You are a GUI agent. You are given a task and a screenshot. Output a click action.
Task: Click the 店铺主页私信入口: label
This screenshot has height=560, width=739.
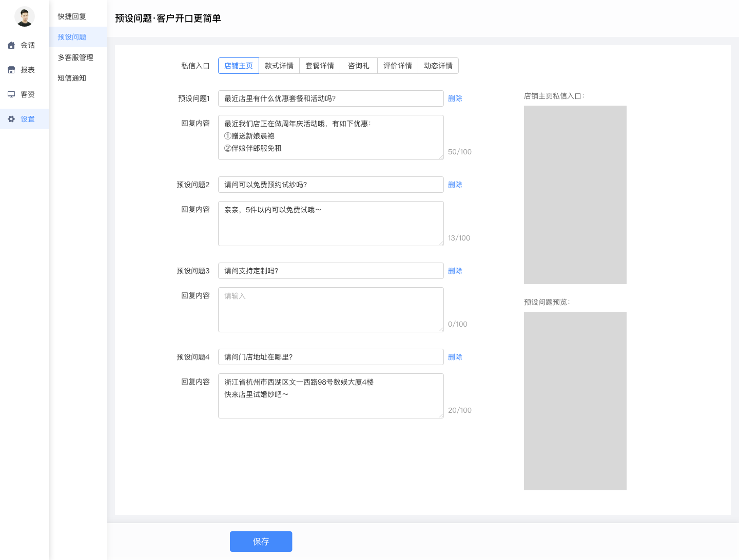[554, 96]
